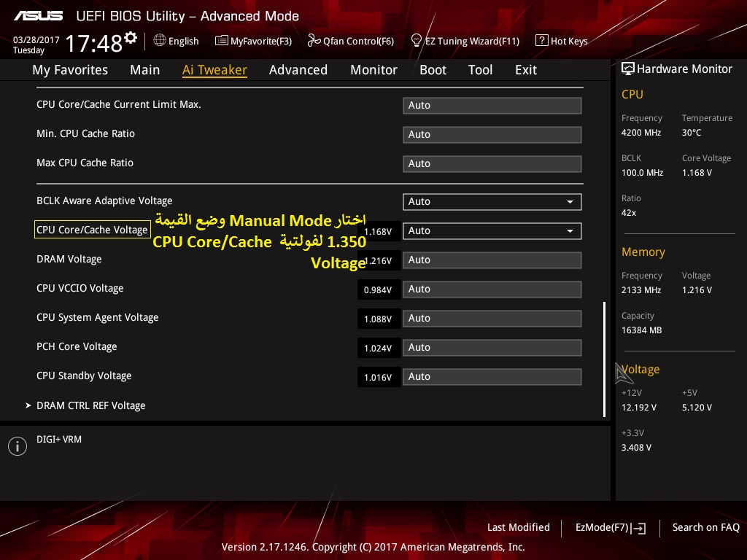This screenshot has width=747, height=560.
Task: Open the Monitor tab
Action: point(374,70)
